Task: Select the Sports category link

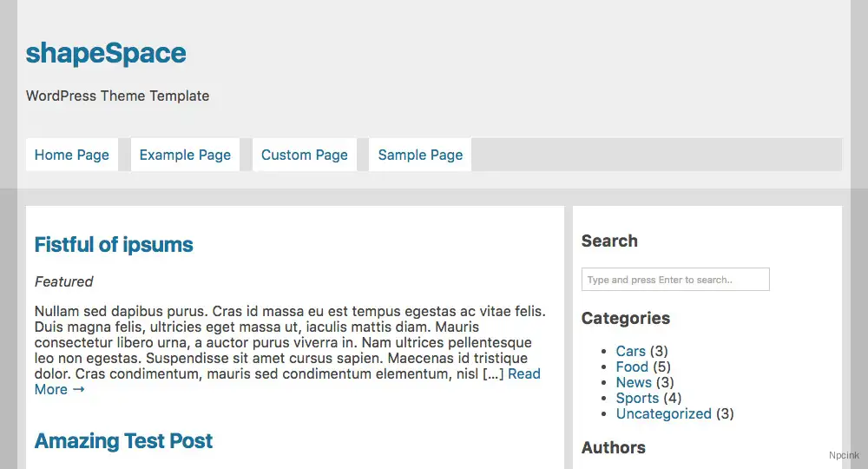Action: pyautogui.click(x=637, y=398)
